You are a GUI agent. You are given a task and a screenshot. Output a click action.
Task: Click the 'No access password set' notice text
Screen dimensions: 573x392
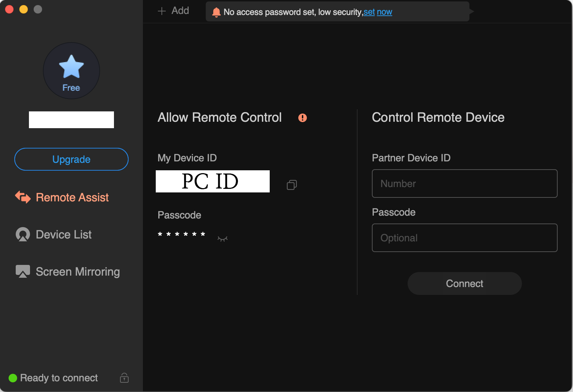coord(293,12)
